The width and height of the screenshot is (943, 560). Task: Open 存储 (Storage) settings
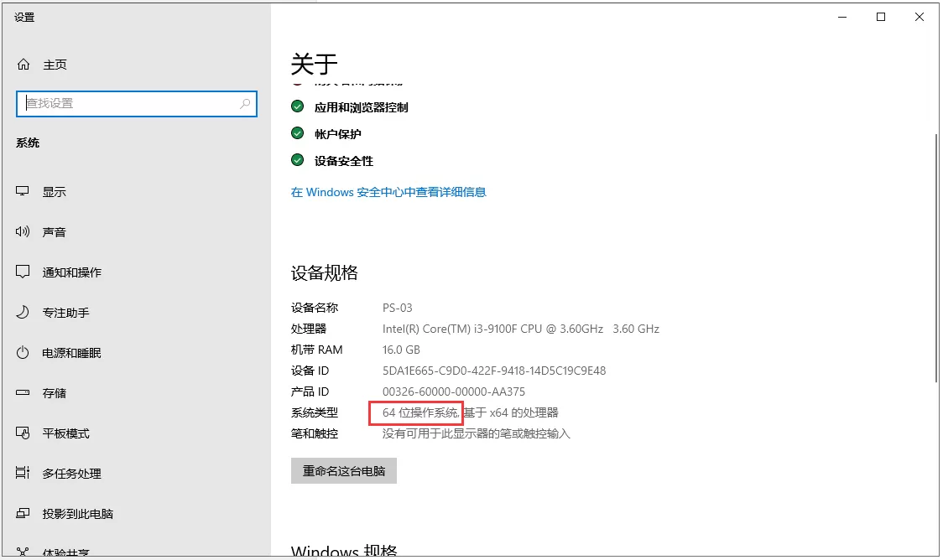tap(54, 392)
